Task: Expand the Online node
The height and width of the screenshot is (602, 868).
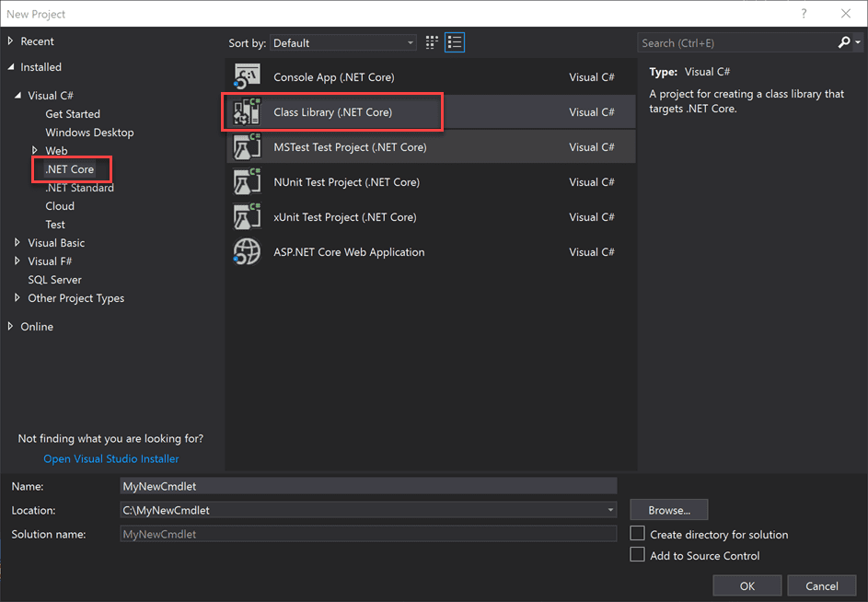Action: point(10,326)
